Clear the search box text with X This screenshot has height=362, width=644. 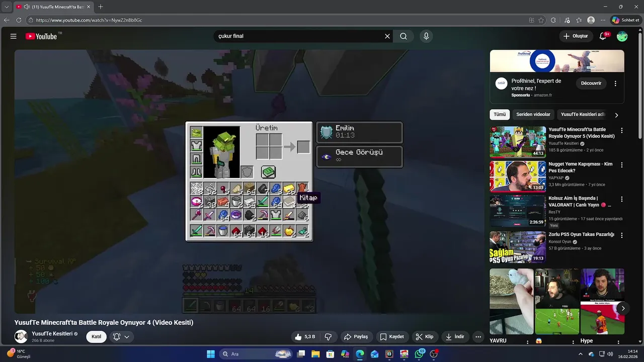387,36
